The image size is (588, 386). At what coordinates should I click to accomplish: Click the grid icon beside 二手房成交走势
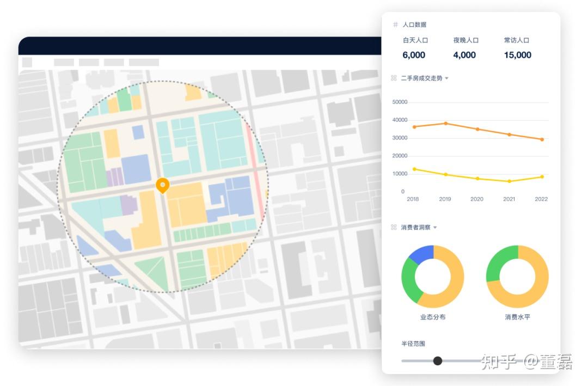pos(393,78)
